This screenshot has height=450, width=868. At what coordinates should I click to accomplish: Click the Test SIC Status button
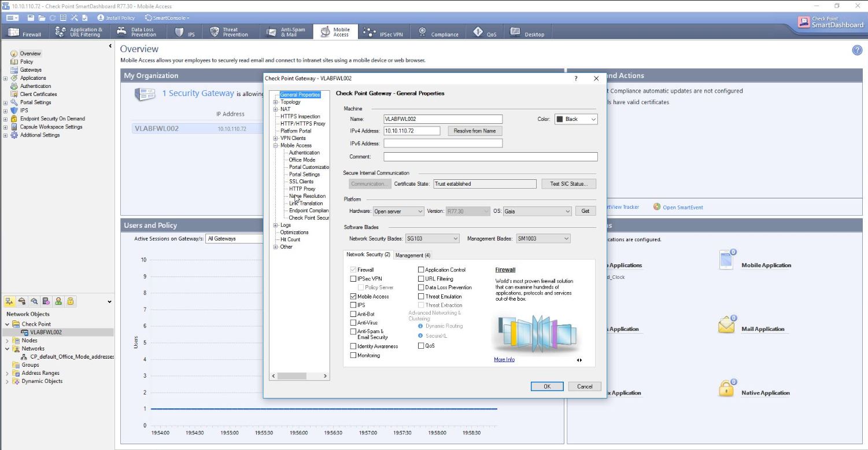click(x=568, y=184)
